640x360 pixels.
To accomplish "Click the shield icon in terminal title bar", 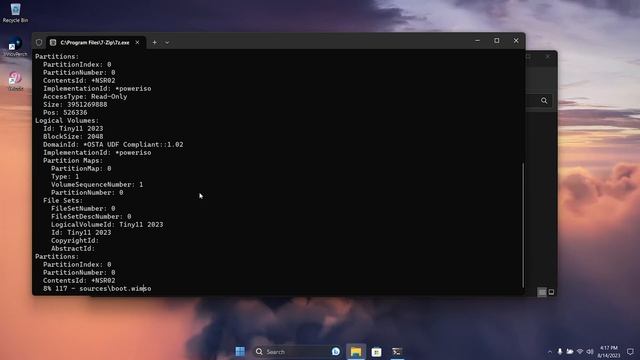I will click(x=39, y=42).
